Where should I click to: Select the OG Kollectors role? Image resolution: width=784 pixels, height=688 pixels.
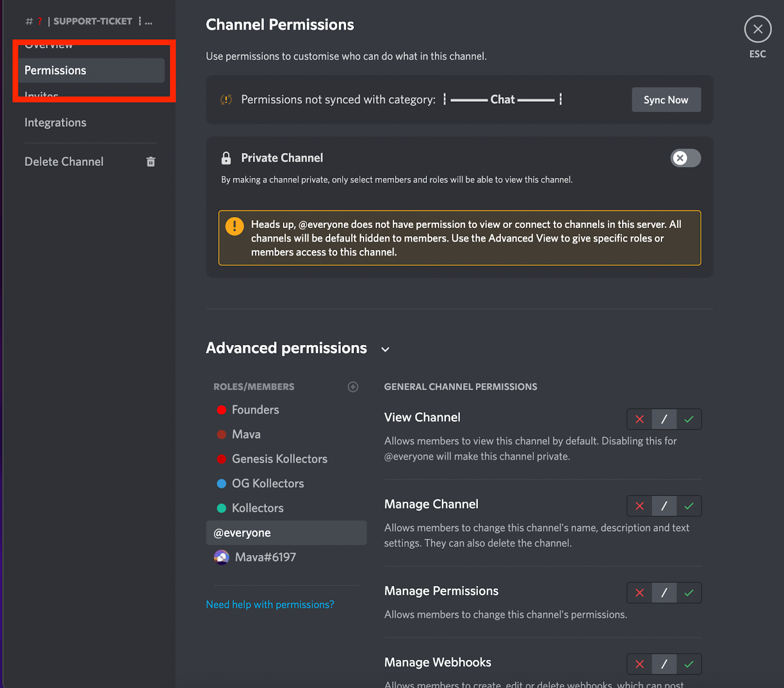pos(268,483)
